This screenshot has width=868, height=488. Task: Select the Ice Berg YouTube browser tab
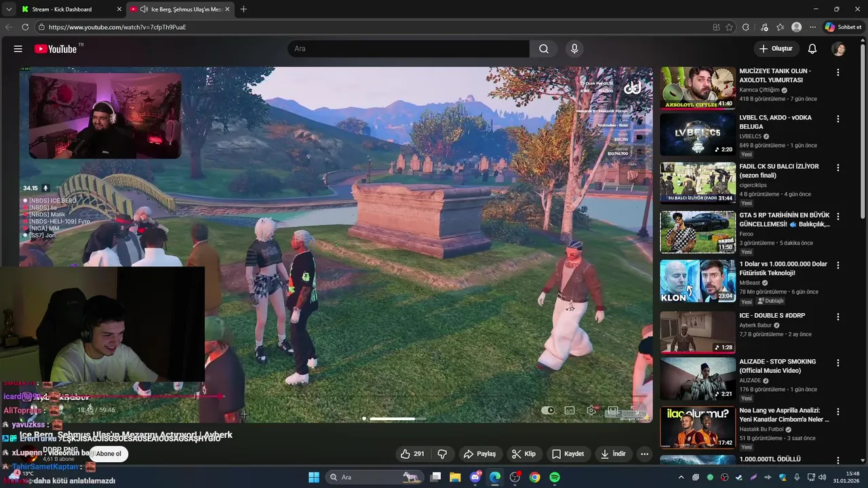[x=180, y=9]
